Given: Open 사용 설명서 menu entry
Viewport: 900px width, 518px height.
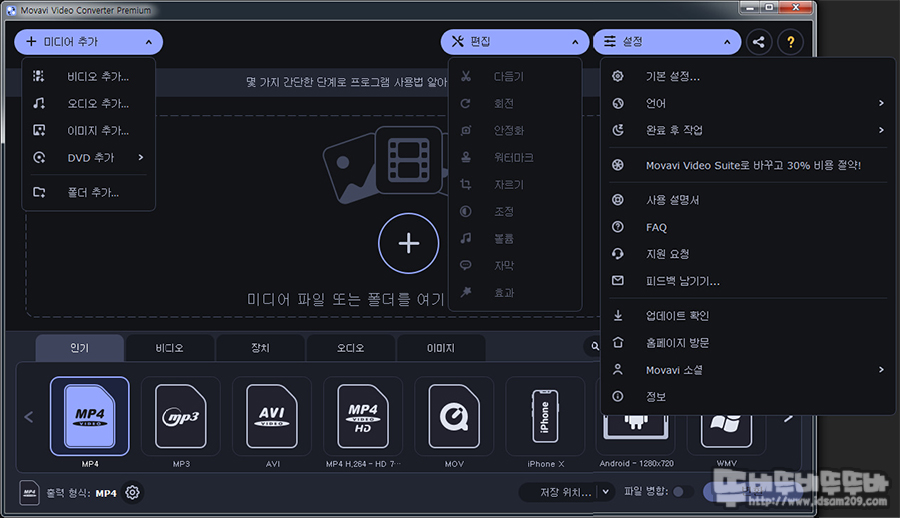Looking at the screenshot, I should (748, 200).
